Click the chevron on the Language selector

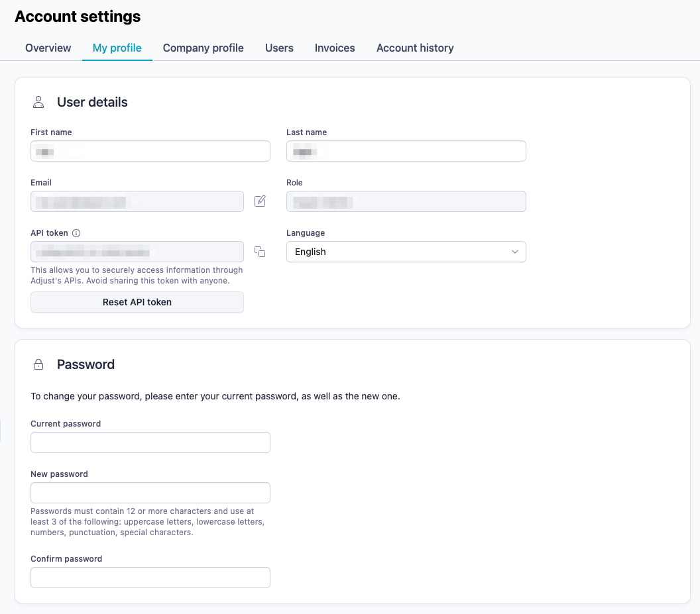(x=514, y=252)
